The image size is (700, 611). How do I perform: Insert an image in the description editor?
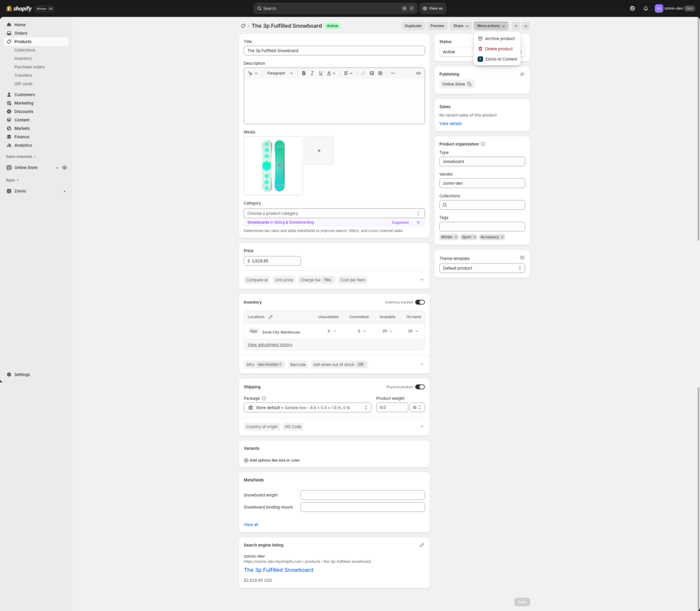(372, 73)
